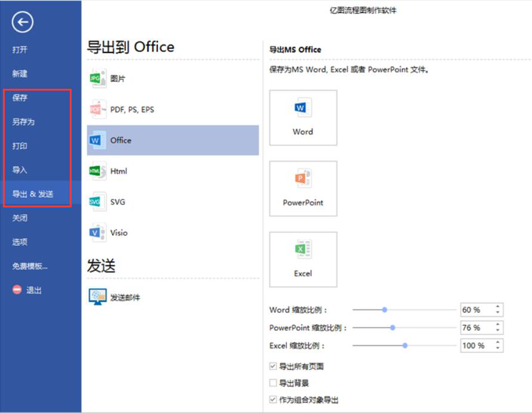This screenshot has height=413, width=532.
Task: Decrease PowerPoint scale with down arrow
Action: coord(497,330)
